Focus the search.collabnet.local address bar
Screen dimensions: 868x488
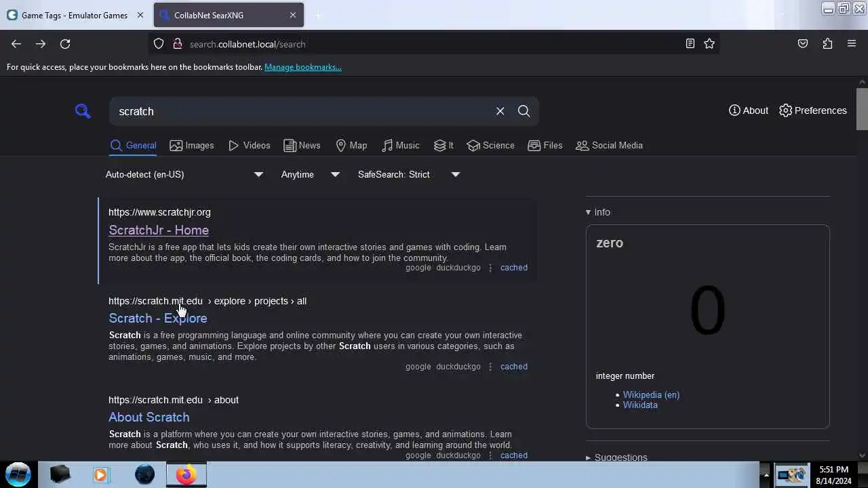pos(434,44)
